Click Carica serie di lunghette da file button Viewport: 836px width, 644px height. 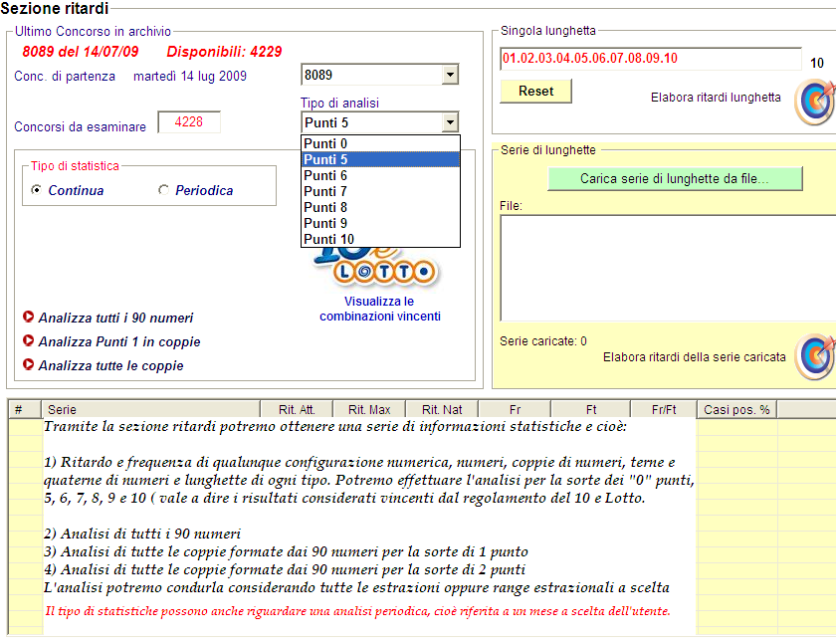click(x=675, y=178)
